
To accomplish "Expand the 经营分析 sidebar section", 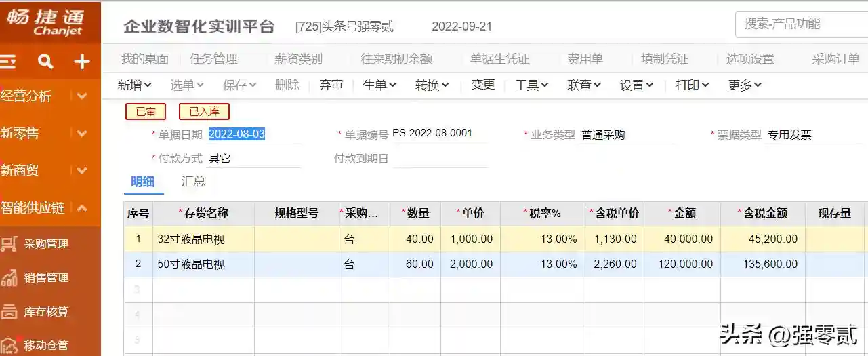I will click(x=82, y=96).
